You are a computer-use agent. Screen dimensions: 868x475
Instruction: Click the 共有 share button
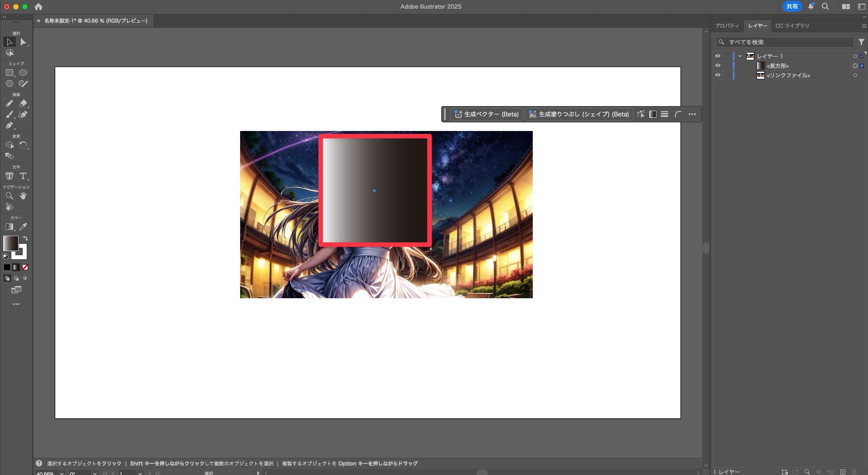click(791, 6)
